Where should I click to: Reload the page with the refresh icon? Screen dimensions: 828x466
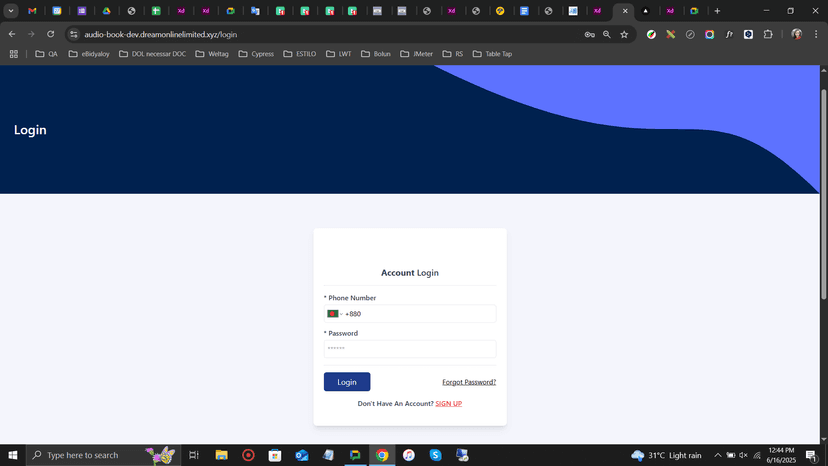(x=50, y=34)
